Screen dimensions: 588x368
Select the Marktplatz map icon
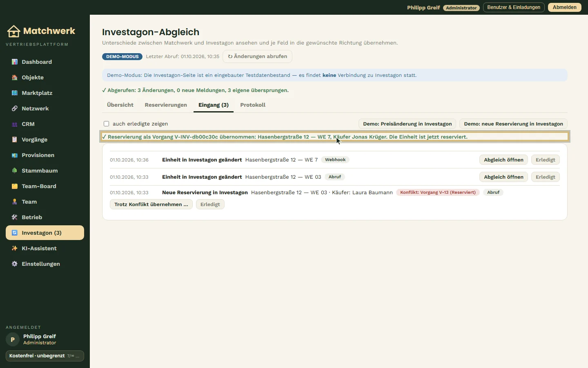pyautogui.click(x=15, y=93)
